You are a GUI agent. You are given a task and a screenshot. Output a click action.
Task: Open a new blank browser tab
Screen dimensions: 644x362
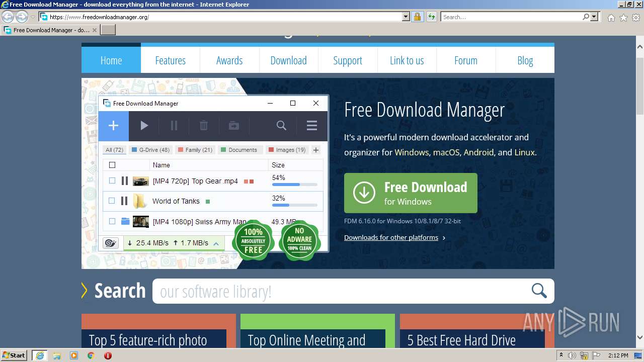(x=108, y=30)
